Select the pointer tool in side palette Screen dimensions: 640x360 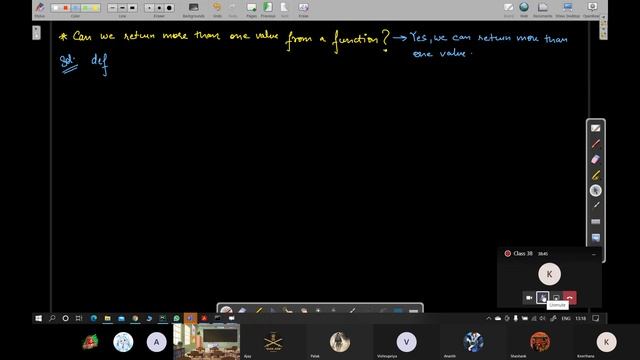[596, 191]
